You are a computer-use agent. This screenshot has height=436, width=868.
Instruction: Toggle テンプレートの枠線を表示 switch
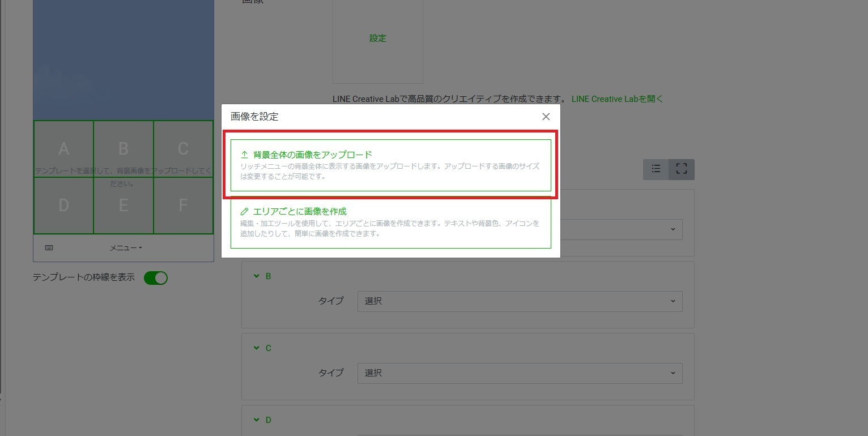click(156, 278)
